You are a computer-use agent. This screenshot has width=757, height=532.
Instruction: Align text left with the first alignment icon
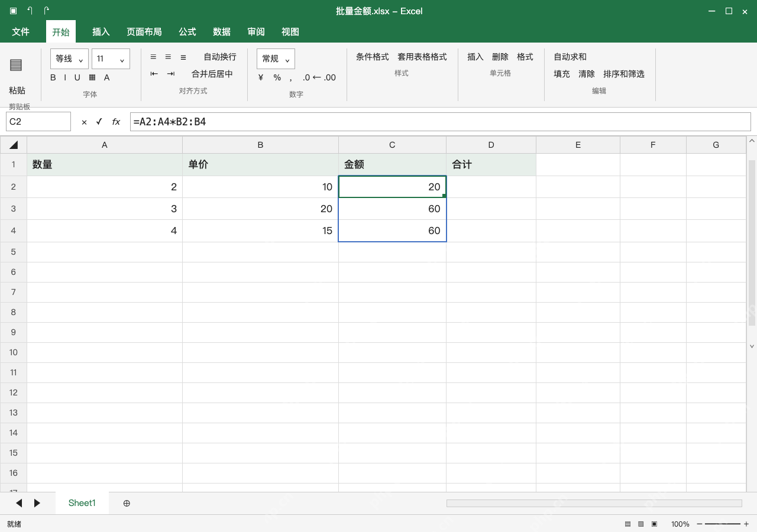(x=153, y=57)
